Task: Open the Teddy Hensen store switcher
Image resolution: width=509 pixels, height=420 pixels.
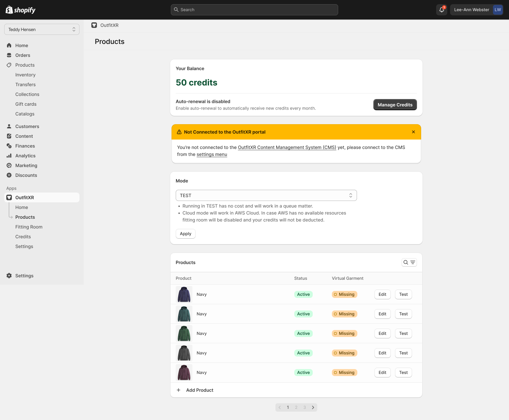Action: (x=42, y=29)
